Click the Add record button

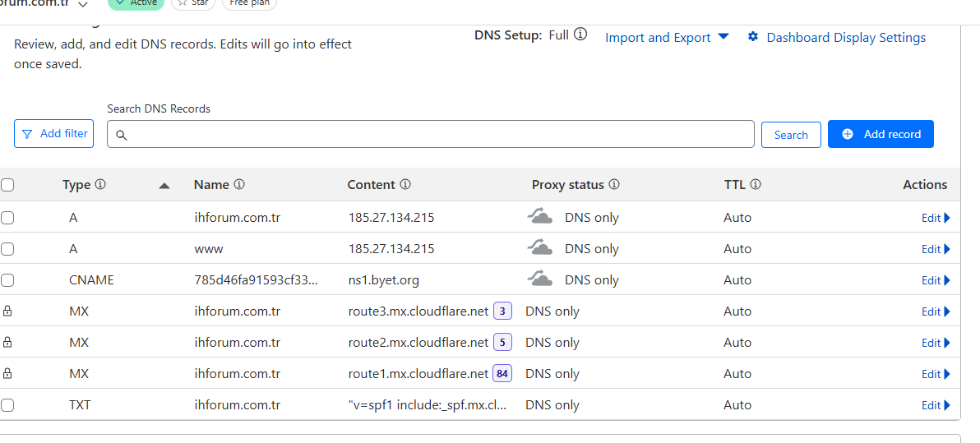click(881, 134)
